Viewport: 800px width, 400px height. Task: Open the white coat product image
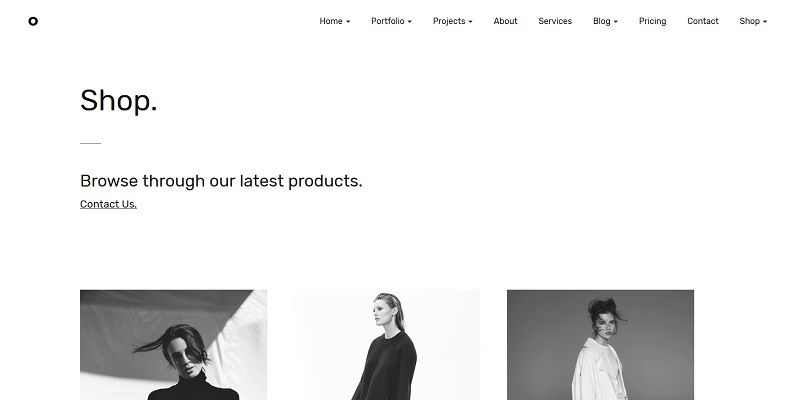pos(601,345)
